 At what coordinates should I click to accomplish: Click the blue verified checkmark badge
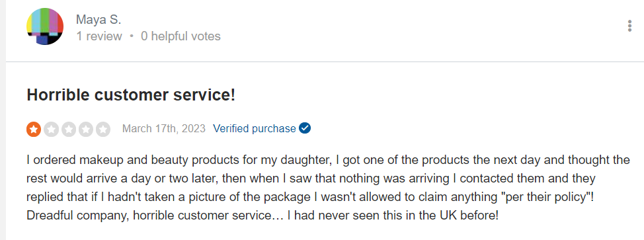tap(305, 128)
